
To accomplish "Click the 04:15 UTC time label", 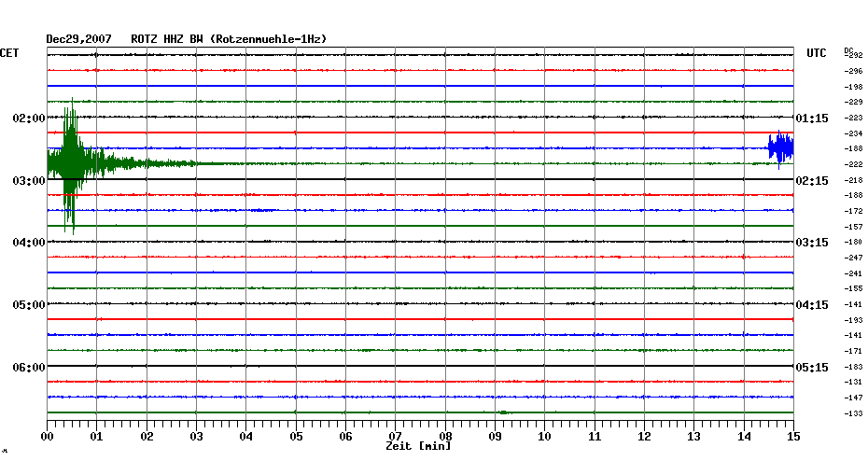I will point(812,304).
